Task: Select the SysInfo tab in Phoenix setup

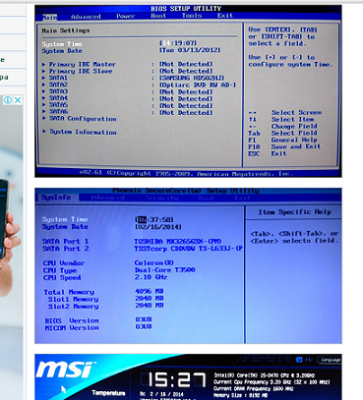Action: coord(56,198)
